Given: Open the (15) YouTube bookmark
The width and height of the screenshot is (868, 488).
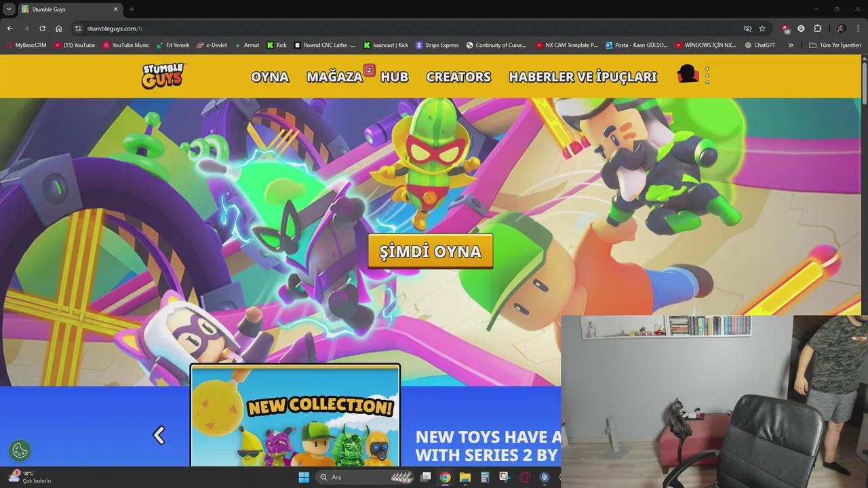Looking at the screenshot, I should click(75, 45).
